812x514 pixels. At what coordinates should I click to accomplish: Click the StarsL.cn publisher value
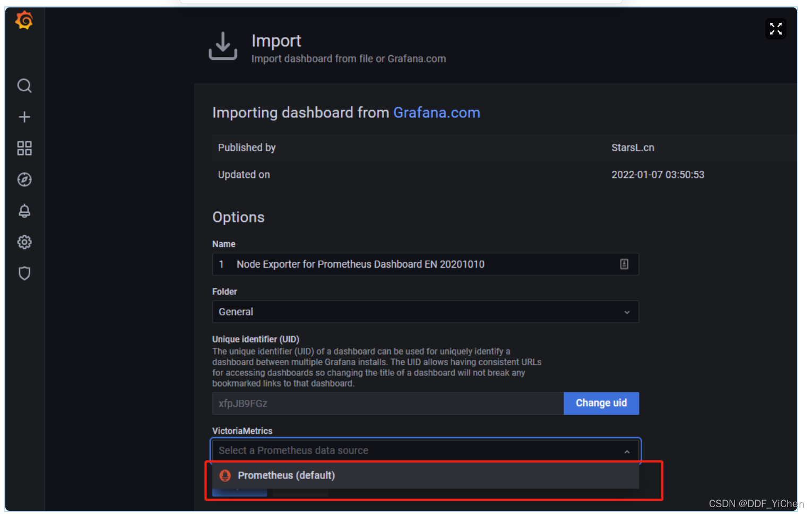click(633, 148)
